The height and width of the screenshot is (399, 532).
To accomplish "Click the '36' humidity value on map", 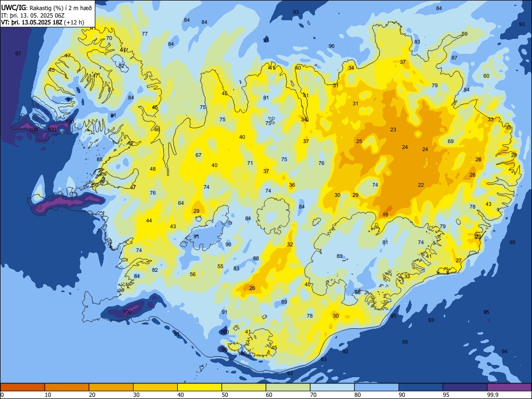I will coord(292,185).
